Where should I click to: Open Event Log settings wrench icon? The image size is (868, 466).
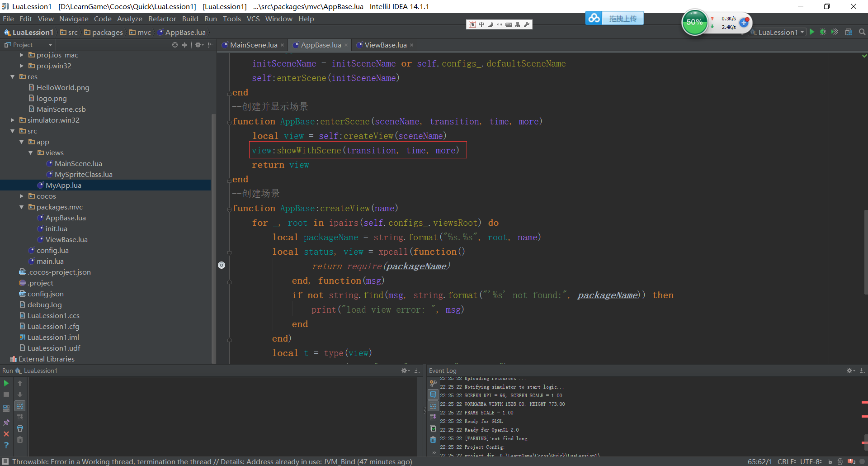[x=433, y=383]
